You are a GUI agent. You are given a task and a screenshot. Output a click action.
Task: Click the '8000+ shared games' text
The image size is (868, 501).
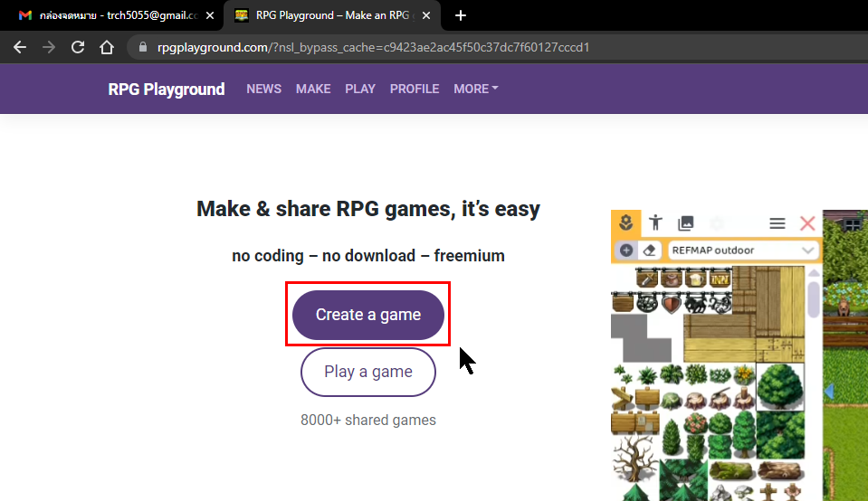(368, 420)
